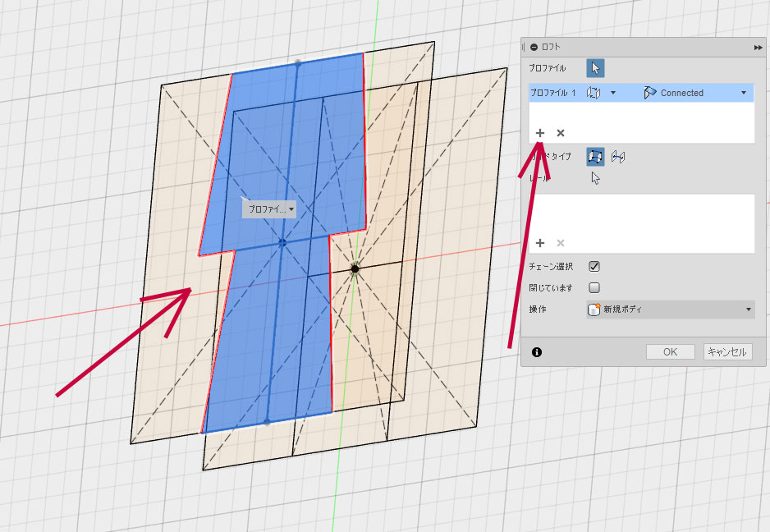770x532 pixels.
Task: Expand the Connected end condition dropdown
Action: point(744,93)
